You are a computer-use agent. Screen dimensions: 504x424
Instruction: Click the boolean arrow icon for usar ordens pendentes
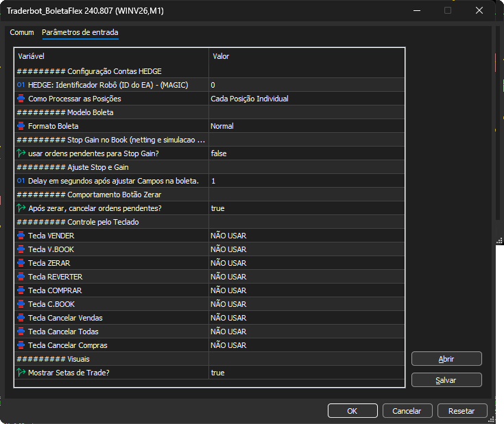21,153
